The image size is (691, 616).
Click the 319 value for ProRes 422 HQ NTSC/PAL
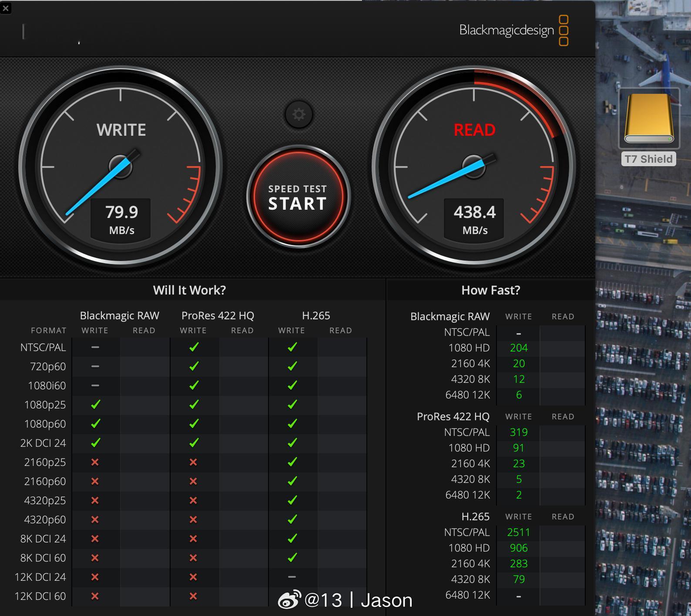point(519,432)
